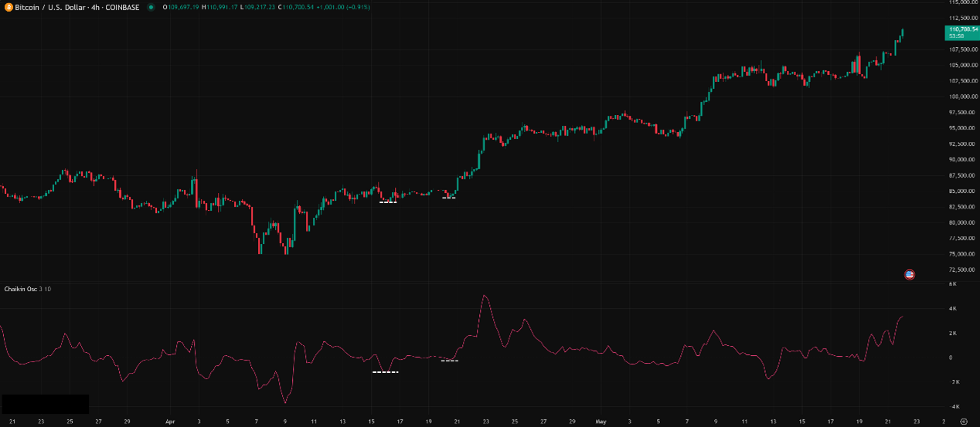Open chart settings gear at axis corner

(x=963, y=422)
